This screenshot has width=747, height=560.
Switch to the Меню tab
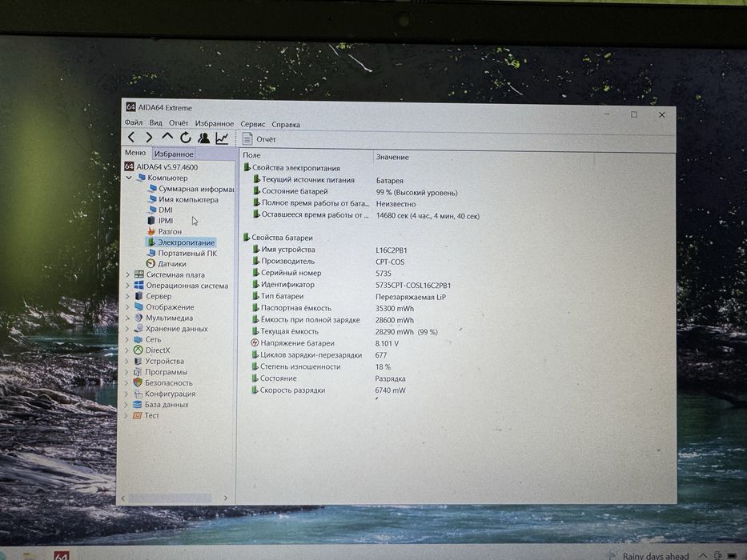click(x=135, y=152)
